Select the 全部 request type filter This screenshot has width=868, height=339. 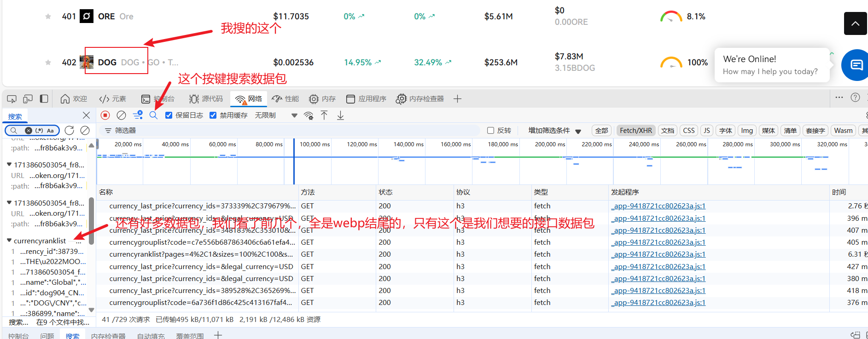click(601, 131)
